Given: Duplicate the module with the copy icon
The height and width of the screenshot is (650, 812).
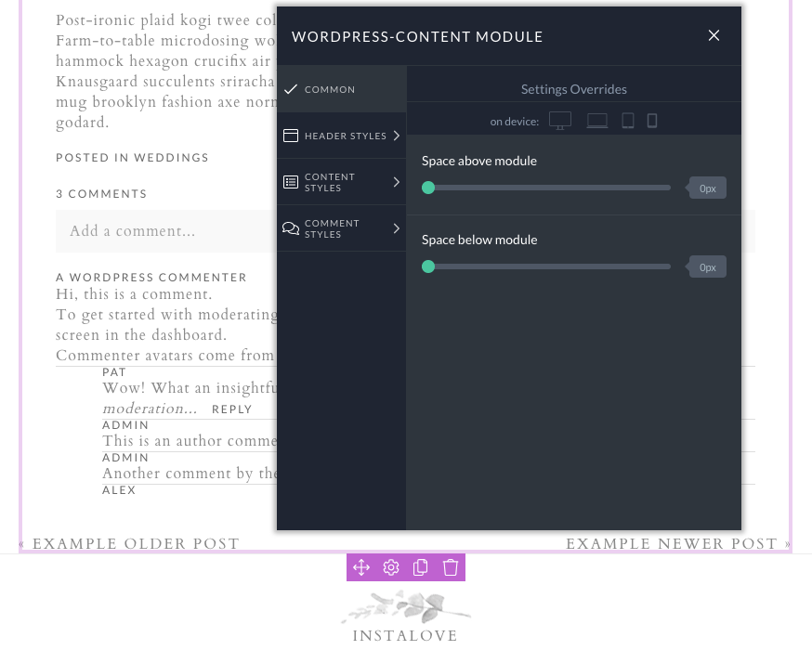Looking at the screenshot, I should tap(421, 567).
